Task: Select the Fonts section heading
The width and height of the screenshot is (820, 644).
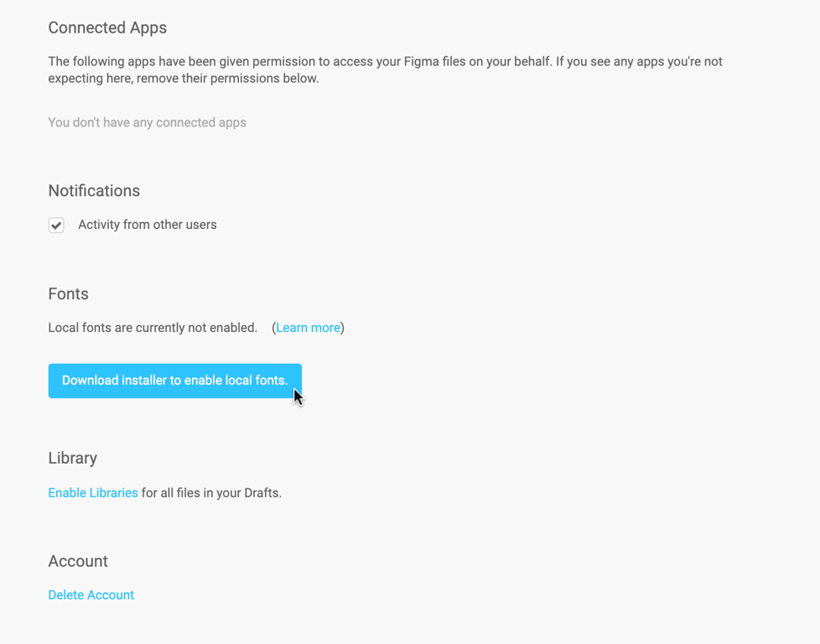Action: coord(68,293)
